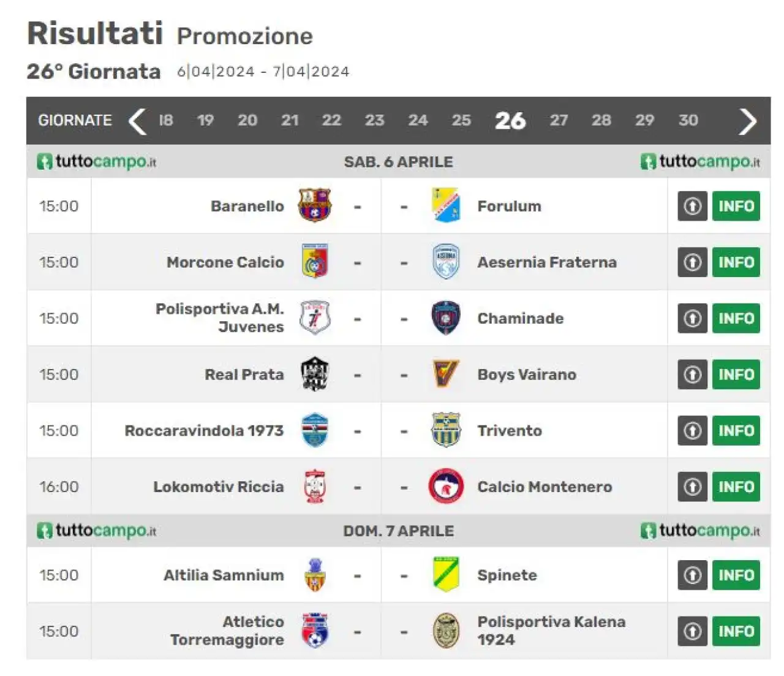Switch to giornata 25
Image resolution: width=784 pixels, height=676 pixels.
(x=461, y=120)
